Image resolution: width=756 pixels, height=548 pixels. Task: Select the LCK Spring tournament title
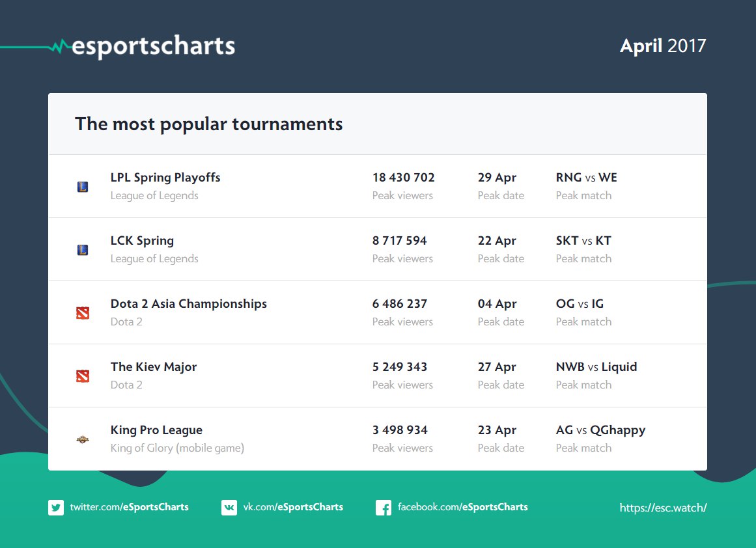[142, 241]
